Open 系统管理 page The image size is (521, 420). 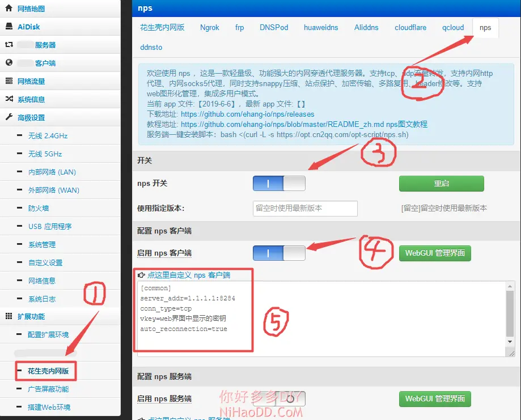42,244
